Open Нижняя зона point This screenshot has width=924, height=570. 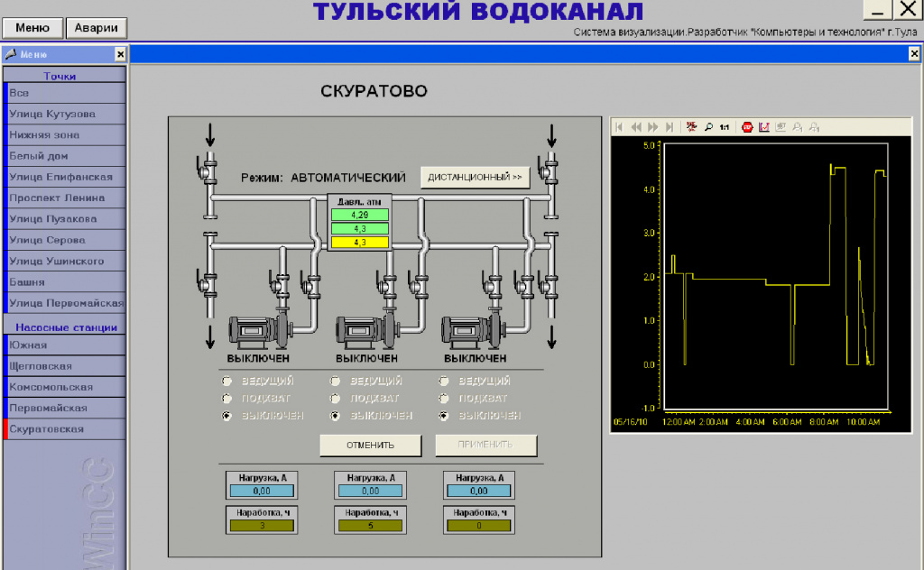click(65, 135)
